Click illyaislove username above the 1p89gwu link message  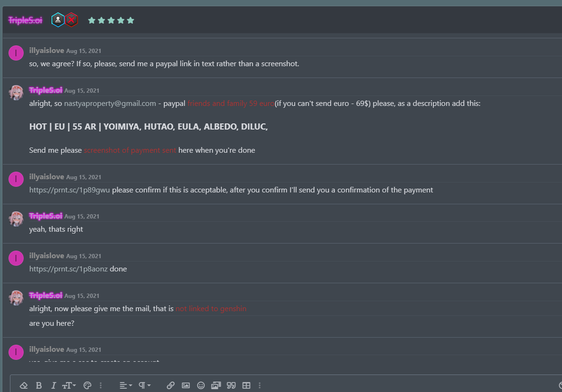(46, 177)
